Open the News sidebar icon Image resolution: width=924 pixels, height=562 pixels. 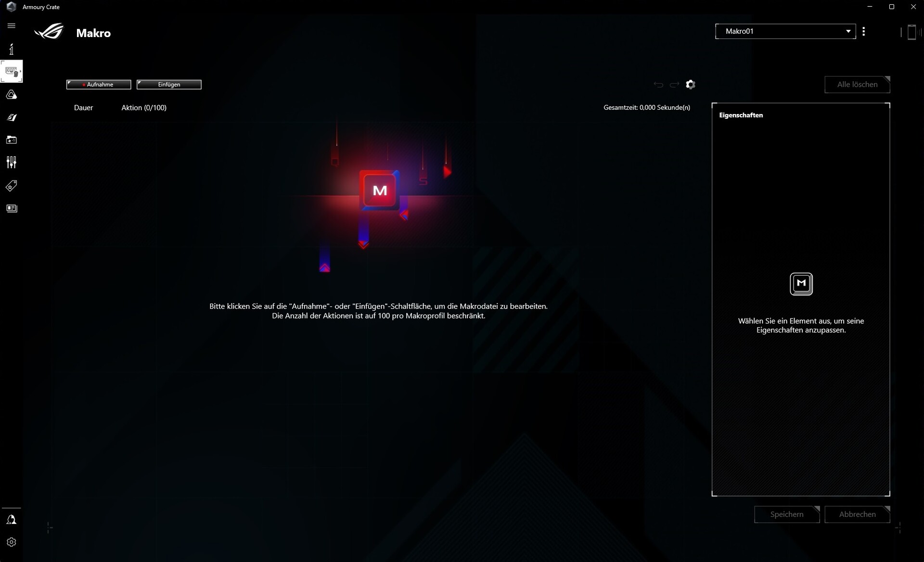(12, 208)
